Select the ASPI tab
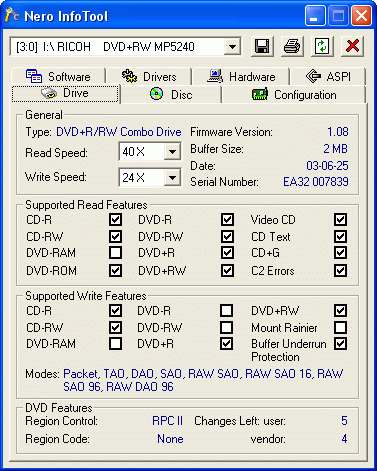 tap(328, 76)
